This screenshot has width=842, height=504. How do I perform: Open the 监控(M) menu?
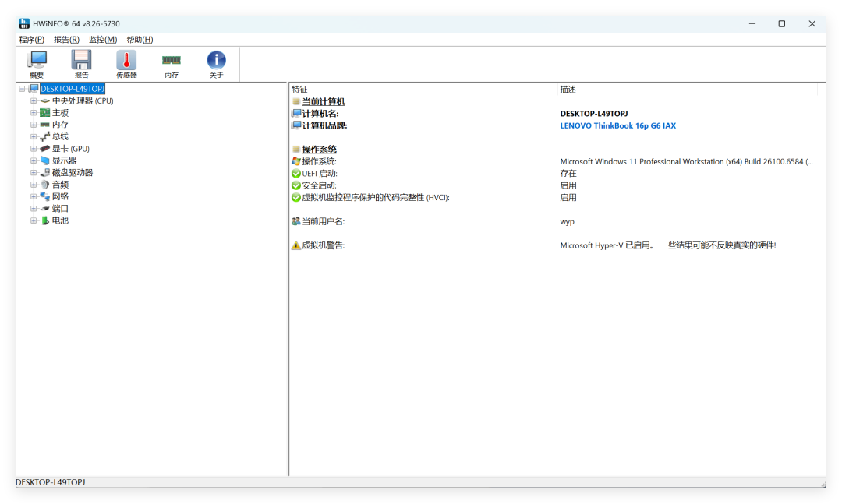click(x=103, y=39)
